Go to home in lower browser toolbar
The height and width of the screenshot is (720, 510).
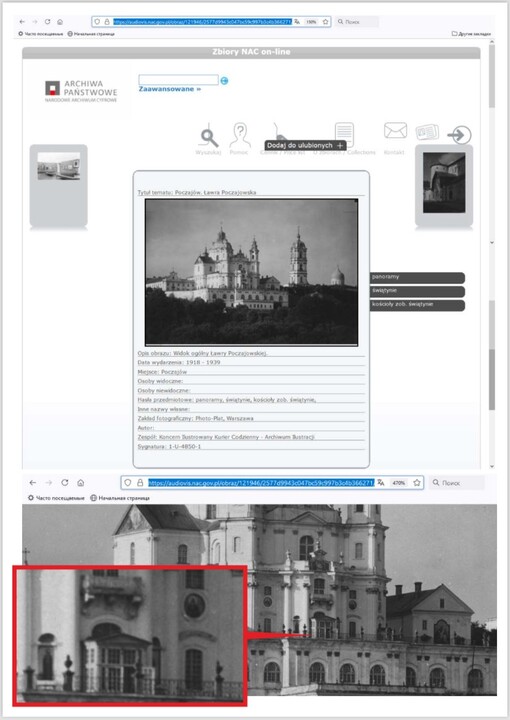point(81,483)
